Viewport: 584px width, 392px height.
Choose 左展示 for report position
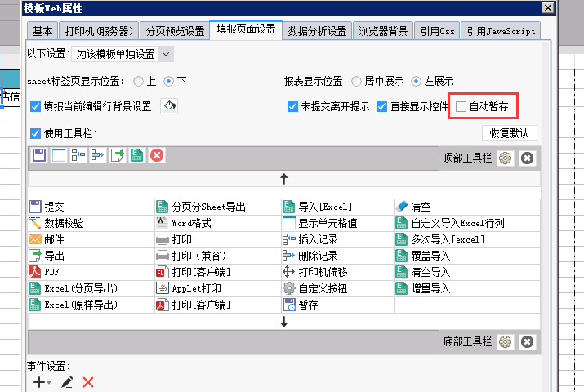416,81
